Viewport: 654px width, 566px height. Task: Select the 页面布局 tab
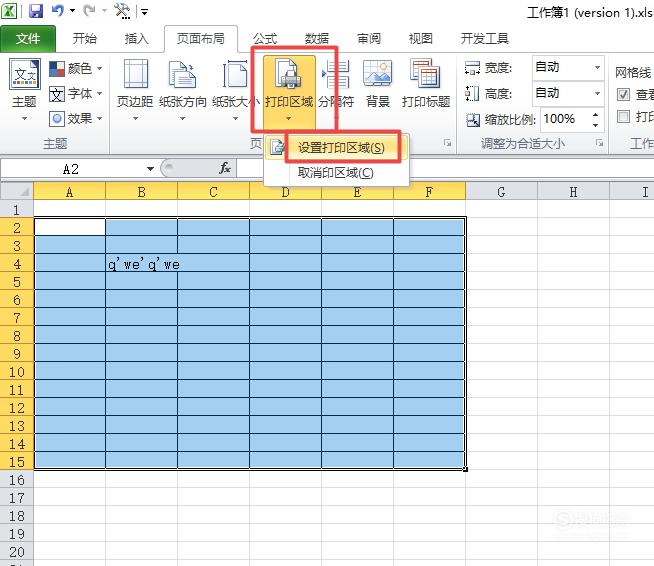[201, 39]
